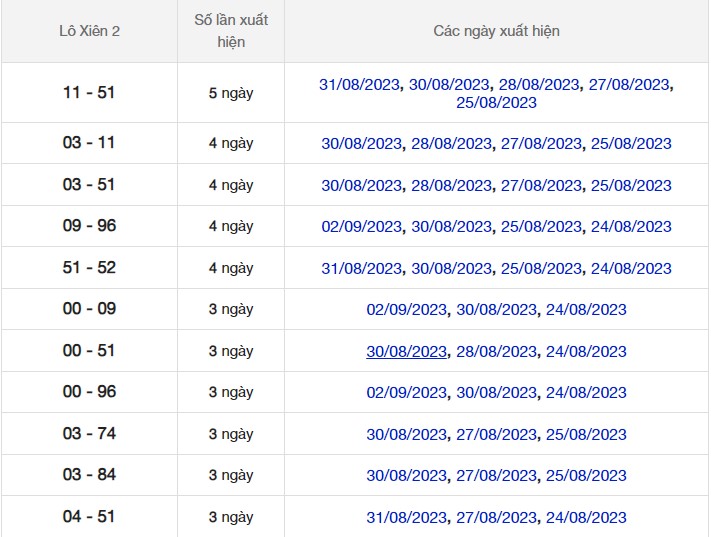Click 27/08/2023 date in 03 - 51 row
The height and width of the screenshot is (537, 711).
[x=541, y=186]
